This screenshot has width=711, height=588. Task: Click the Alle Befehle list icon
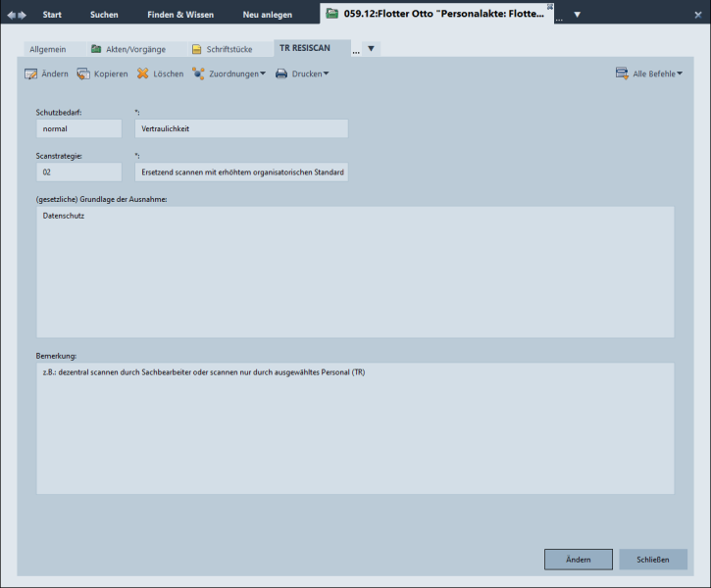point(622,73)
